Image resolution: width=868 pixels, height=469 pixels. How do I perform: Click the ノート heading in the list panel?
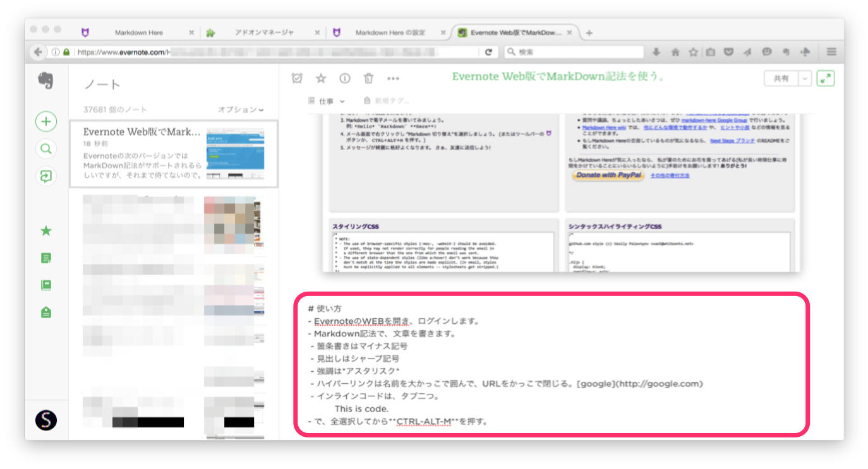(102, 84)
